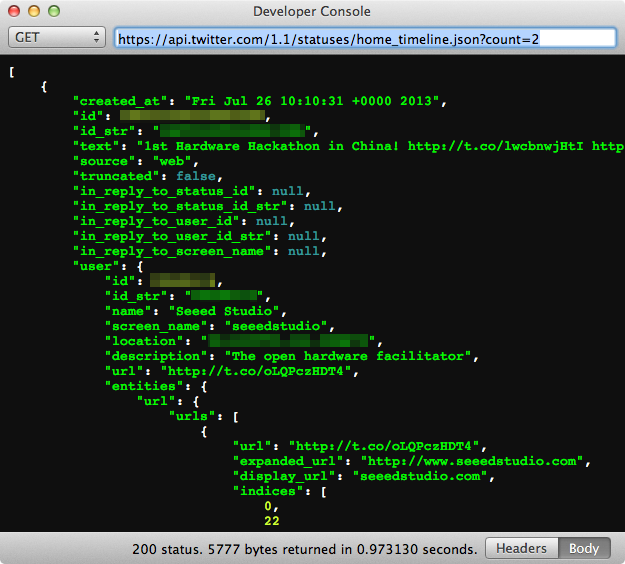Click the name value "Seeed Studio"

[224, 311]
